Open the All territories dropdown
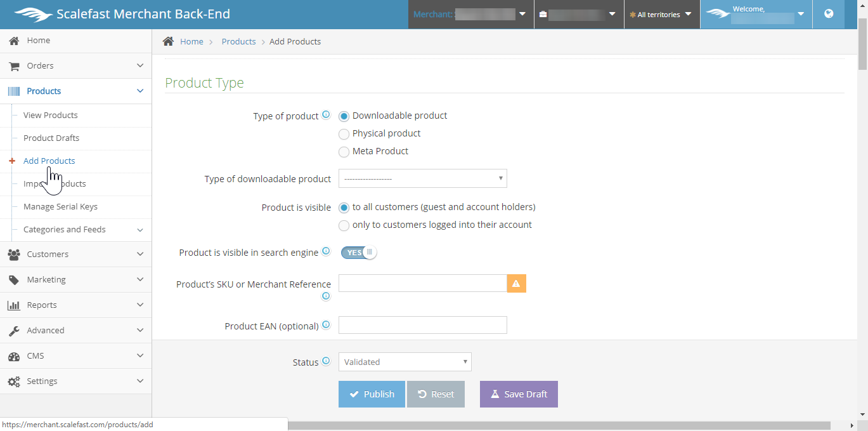Screen dimensions: 868x431 click(661, 15)
